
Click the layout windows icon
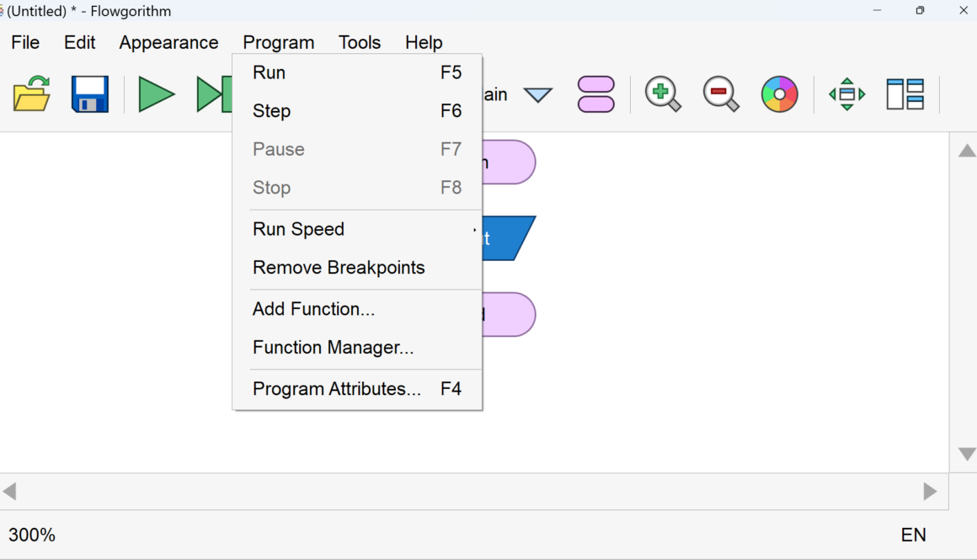905,94
